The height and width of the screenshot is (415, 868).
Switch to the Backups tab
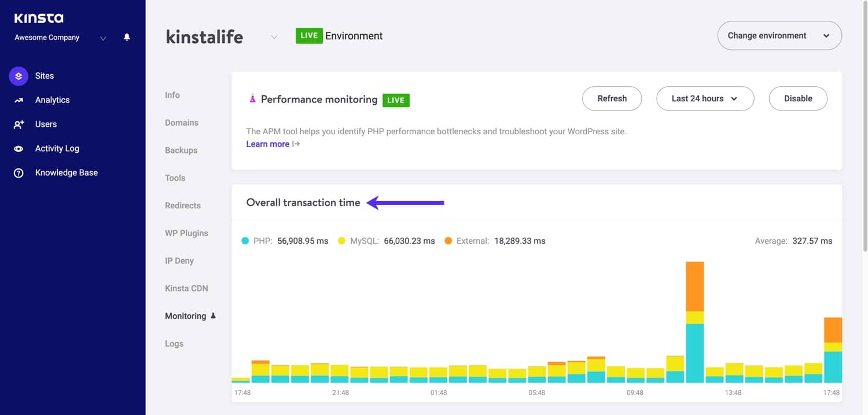181,150
